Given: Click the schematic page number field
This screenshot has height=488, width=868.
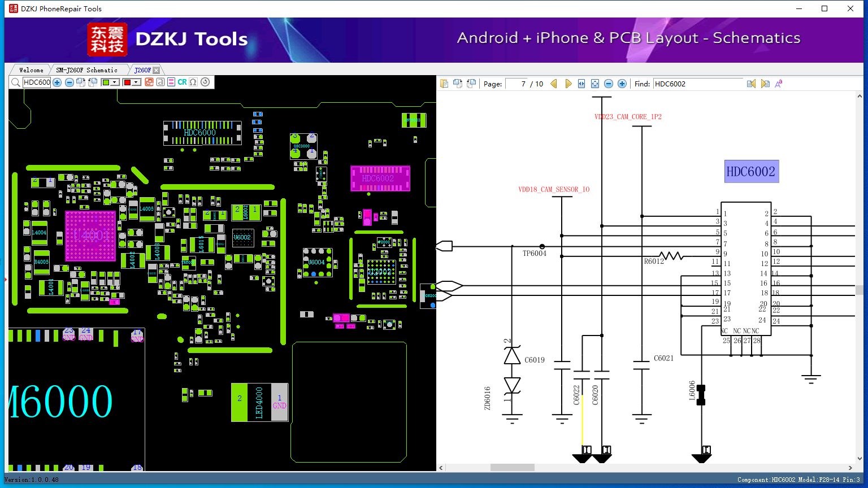Looking at the screenshot, I should [517, 84].
